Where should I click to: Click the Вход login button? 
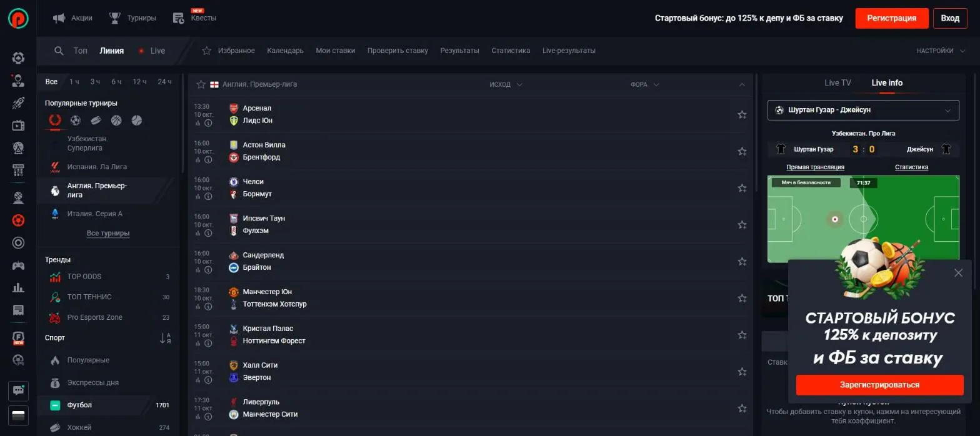coord(950,18)
